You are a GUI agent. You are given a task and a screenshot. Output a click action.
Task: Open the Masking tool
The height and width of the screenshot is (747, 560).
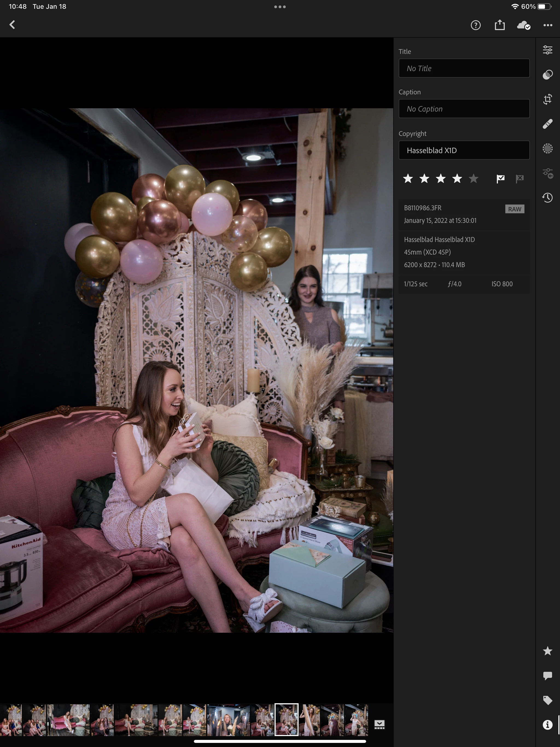click(547, 148)
